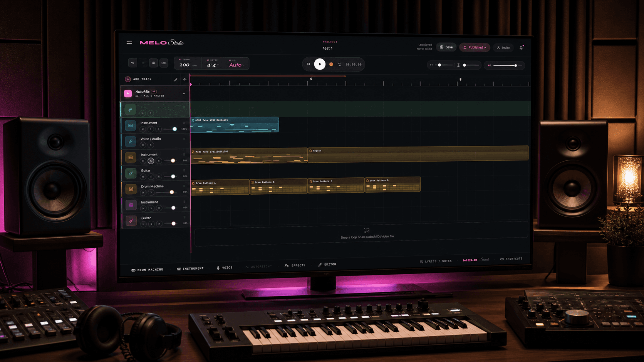Arm record on the teal Instrument track
The image size is (644, 362).
click(x=158, y=129)
